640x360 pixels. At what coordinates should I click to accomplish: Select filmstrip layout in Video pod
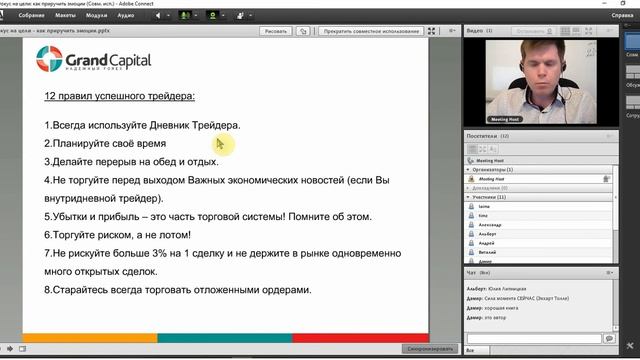pyautogui.click(x=576, y=31)
